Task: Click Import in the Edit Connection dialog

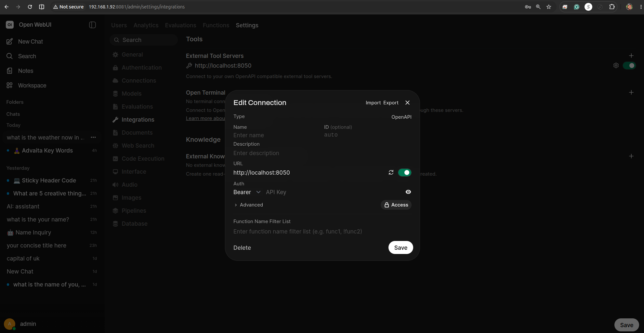Action: click(373, 103)
